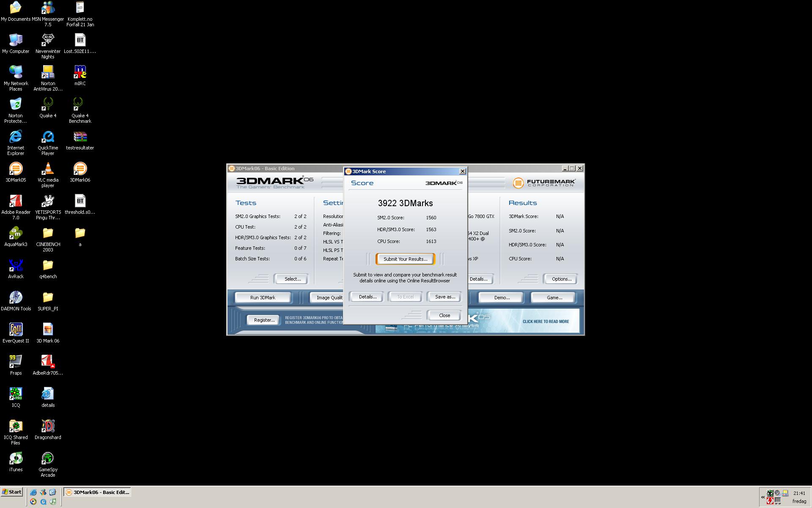Click Adobe Reader 7.0 icon
Screen dimensions: 812x508
(16, 207)
